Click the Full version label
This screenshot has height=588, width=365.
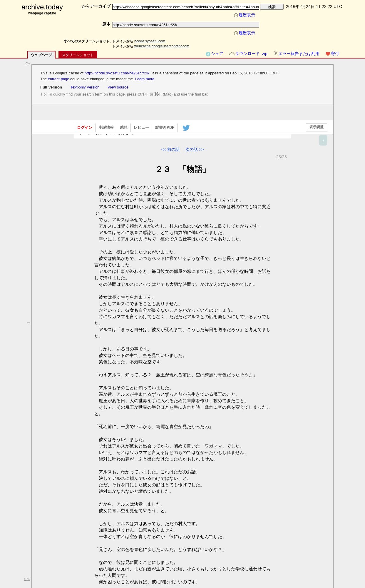(51, 87)
